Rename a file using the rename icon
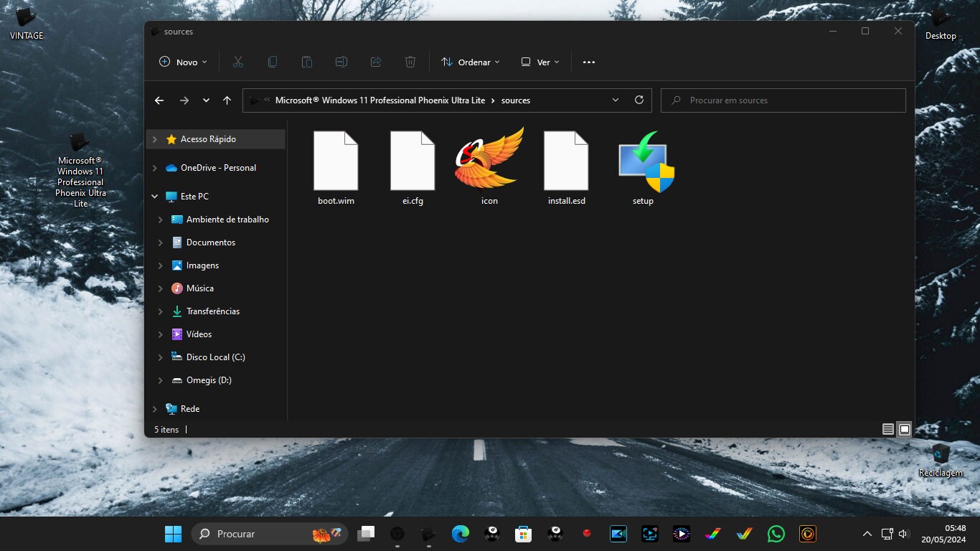 click(x=341, y=62)
